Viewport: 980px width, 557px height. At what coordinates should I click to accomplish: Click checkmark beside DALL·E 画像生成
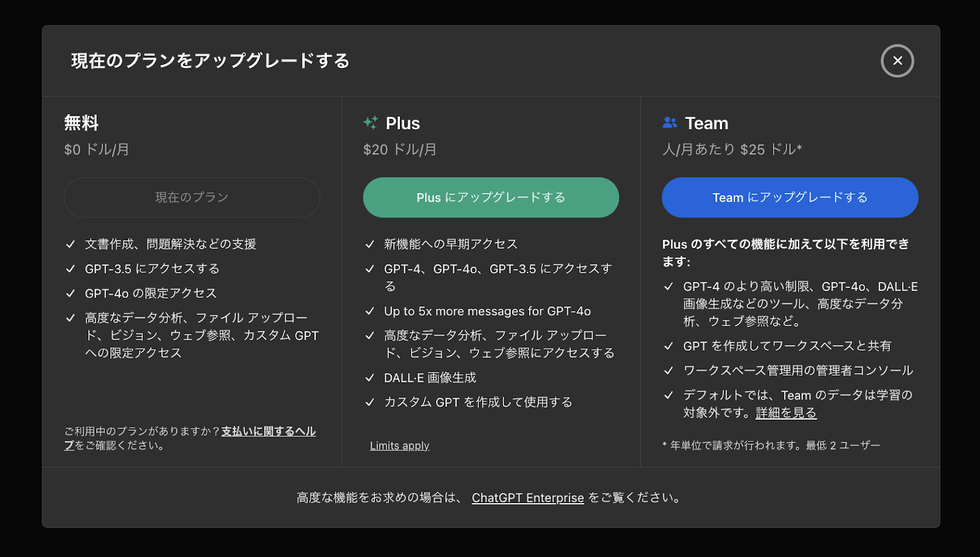point(370,377)
